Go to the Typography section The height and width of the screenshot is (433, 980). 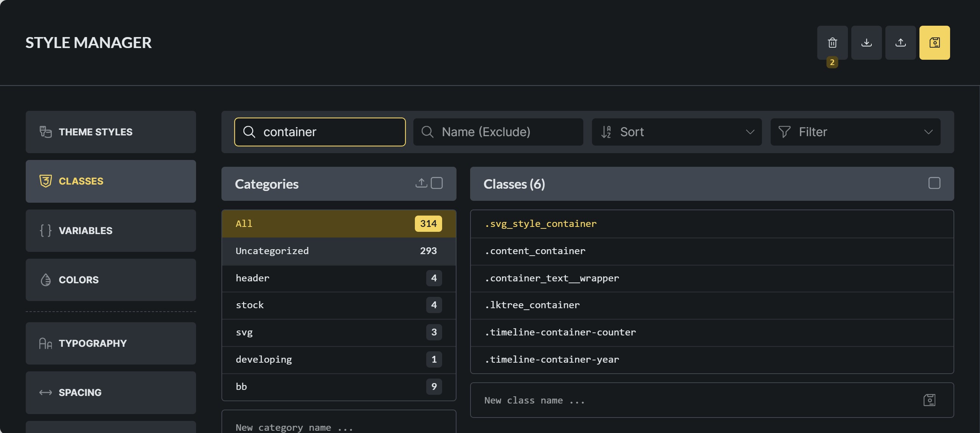coord(111,343)
